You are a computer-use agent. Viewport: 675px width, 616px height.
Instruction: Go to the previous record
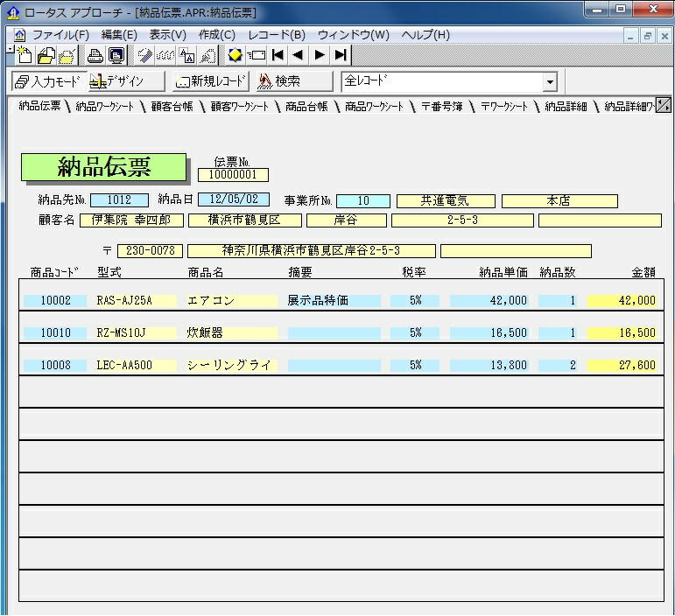pyautogui.click(x=298, y=55)
